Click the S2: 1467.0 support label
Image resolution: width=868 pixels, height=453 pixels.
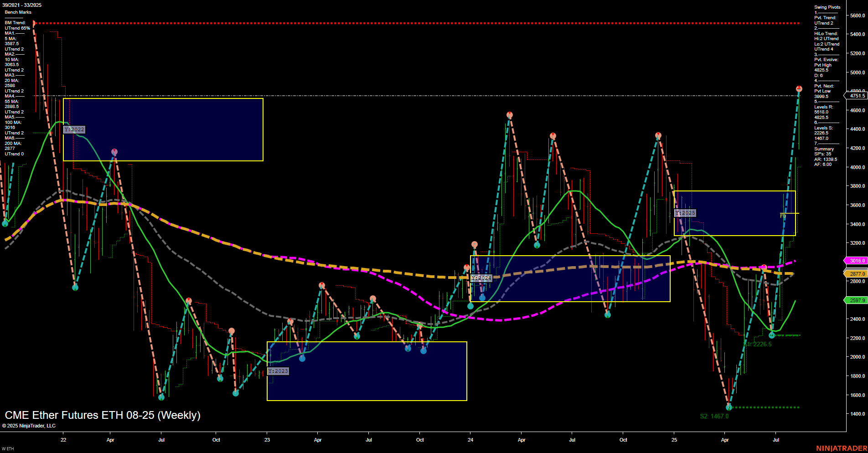pos(714,416)
